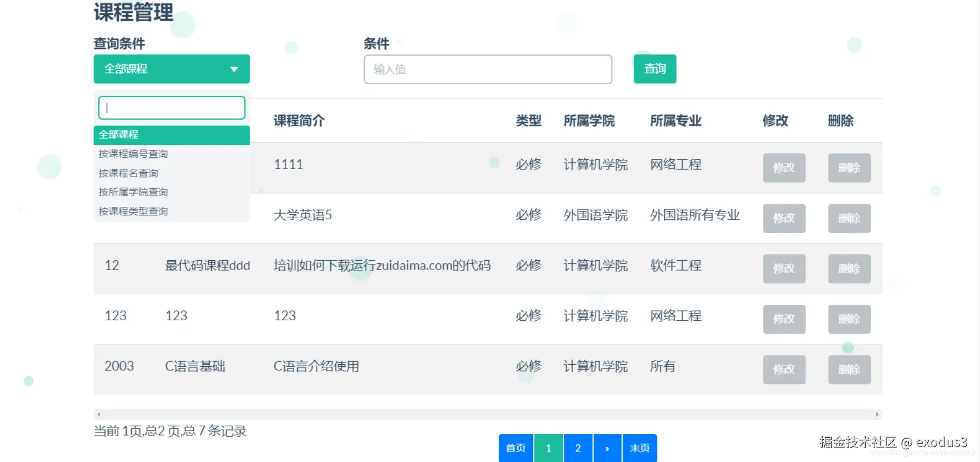Click 修改 for the 大学英语5 row
Screen dimensions: 980x462
tap(784, 218)
